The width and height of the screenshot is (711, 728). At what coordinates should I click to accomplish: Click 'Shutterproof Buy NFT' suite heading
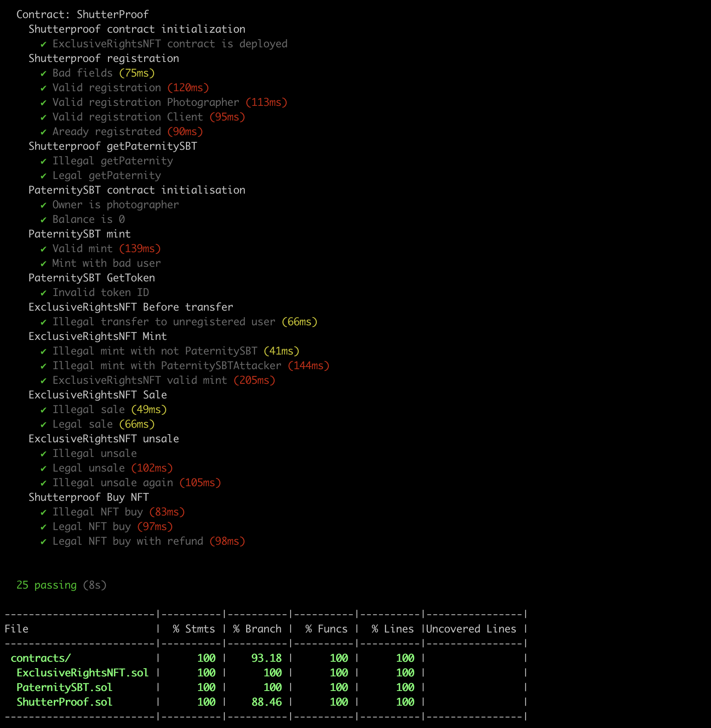[89, 497]
